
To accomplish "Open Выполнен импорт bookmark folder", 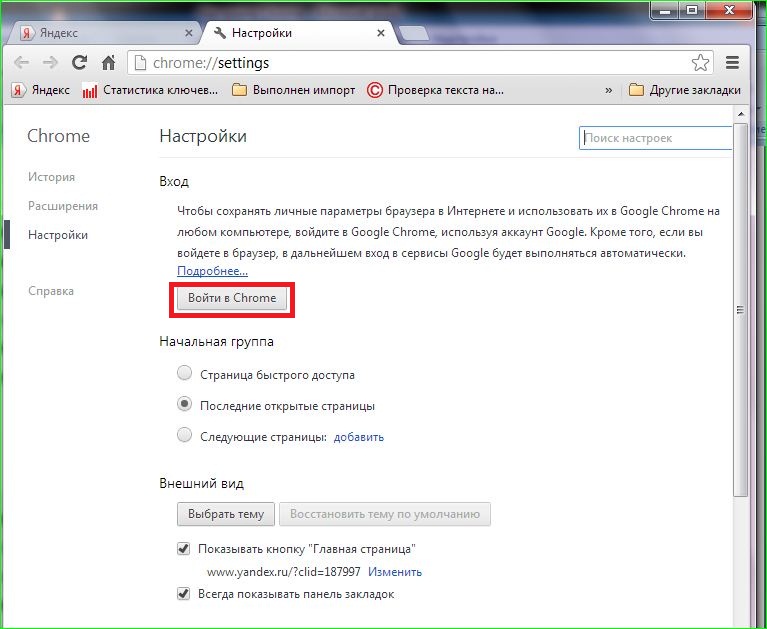I will 293,90.
